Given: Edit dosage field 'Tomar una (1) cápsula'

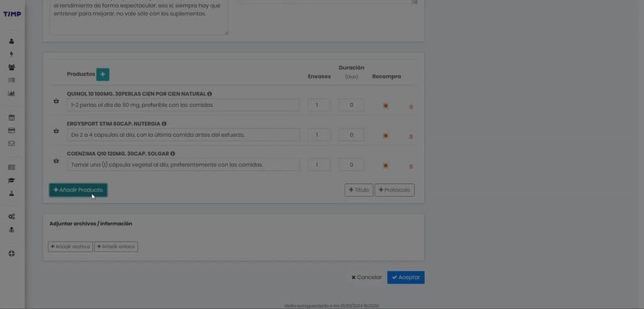Looking at the screenshot, I should [x=183, y=165].
